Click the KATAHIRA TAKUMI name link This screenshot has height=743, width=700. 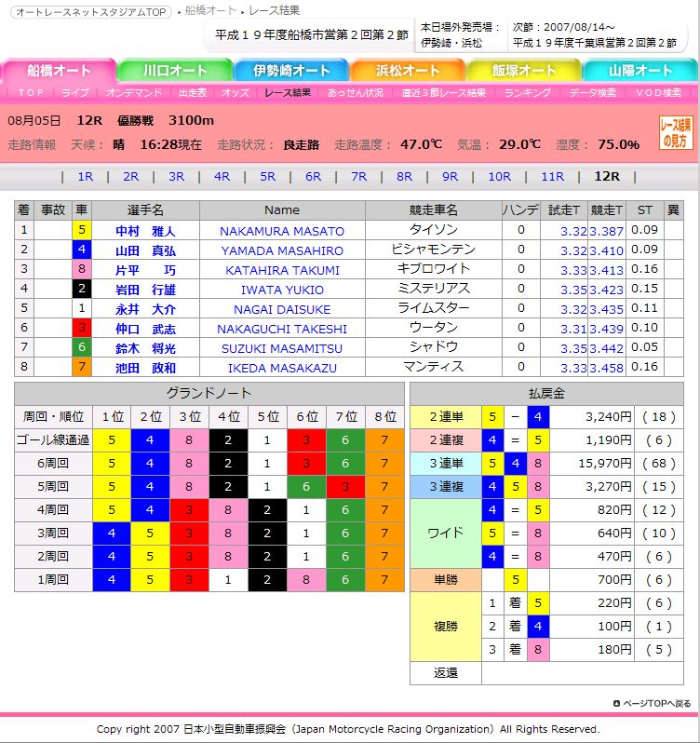282,270
